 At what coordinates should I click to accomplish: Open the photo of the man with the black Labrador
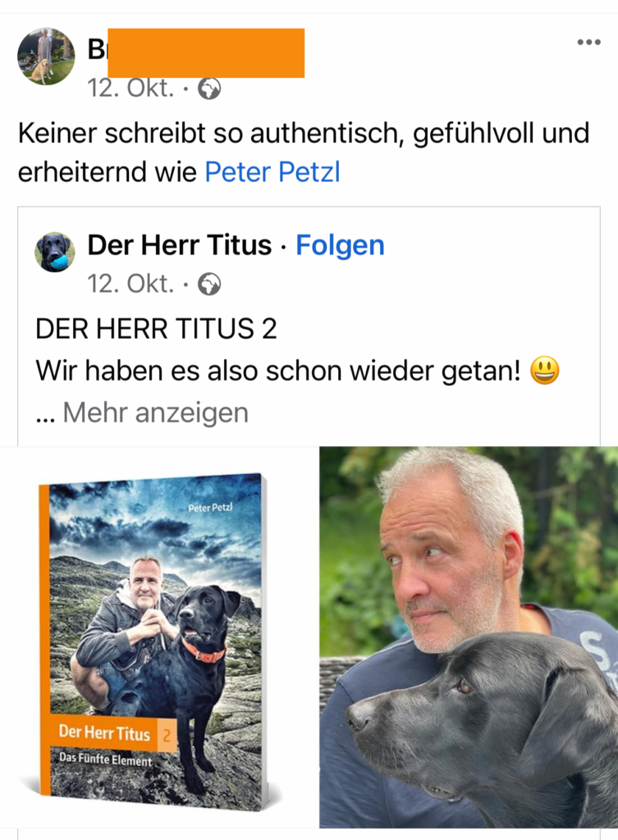pos(469,637)
